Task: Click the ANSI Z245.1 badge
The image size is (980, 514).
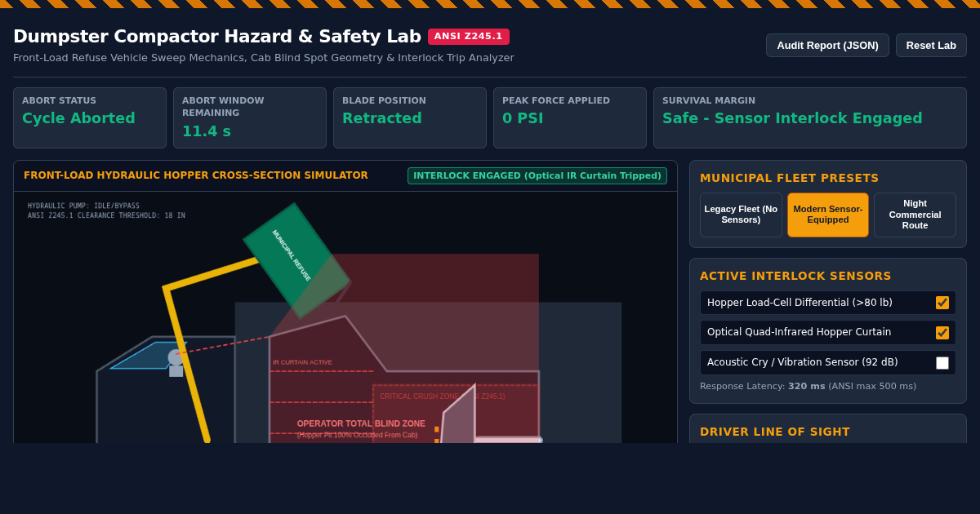Action: (x=469, y=37)
